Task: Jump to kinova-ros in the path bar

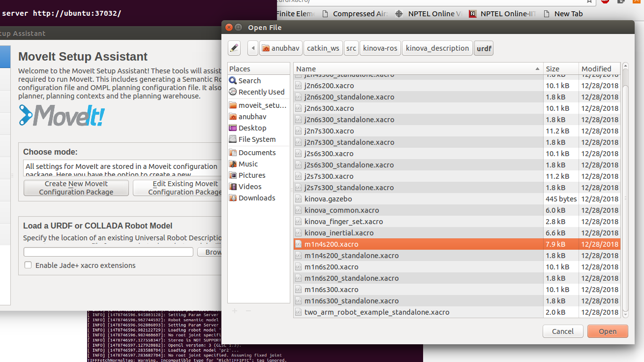Action: tap(380, 48)
